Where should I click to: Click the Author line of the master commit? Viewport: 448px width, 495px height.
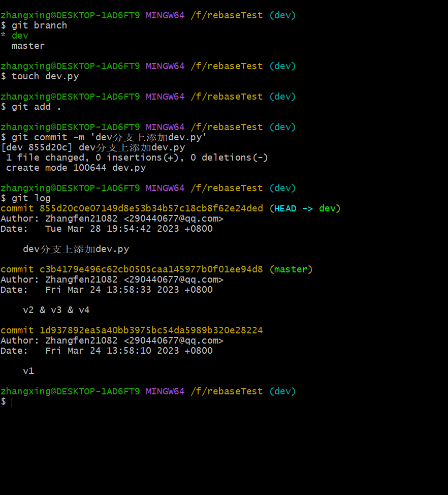pos(112,280)
